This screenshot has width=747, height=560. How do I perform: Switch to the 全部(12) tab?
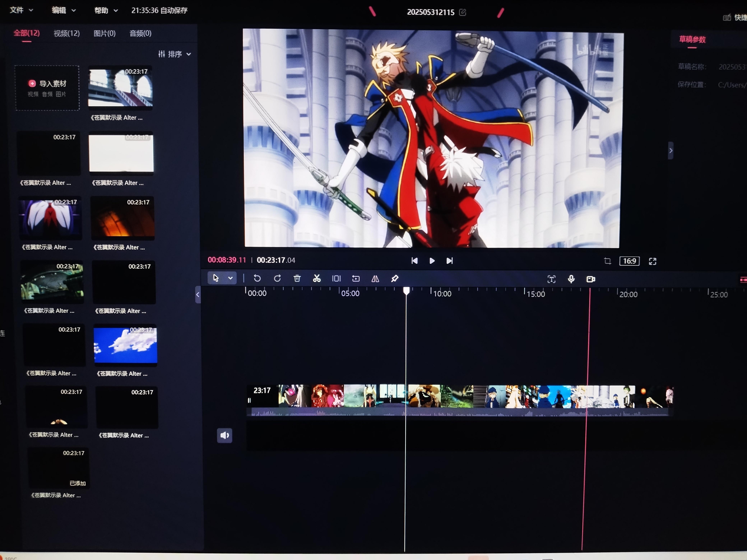point(27,33)
